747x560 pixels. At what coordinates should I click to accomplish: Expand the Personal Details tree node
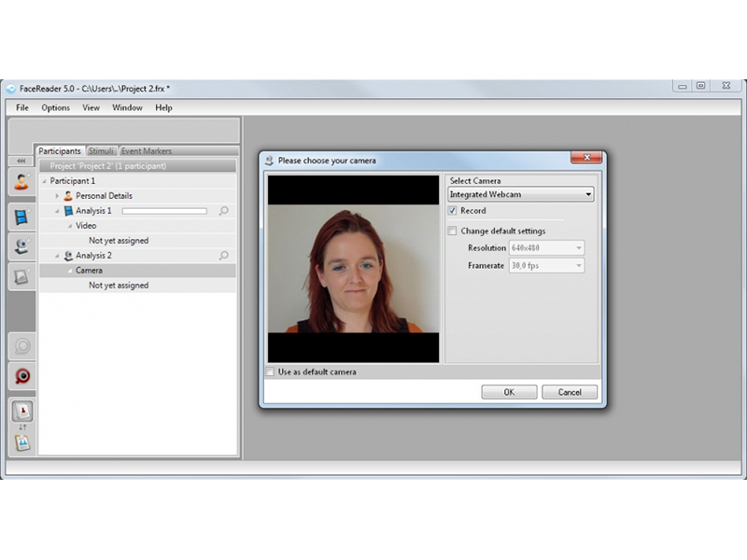tap(57, 196)
